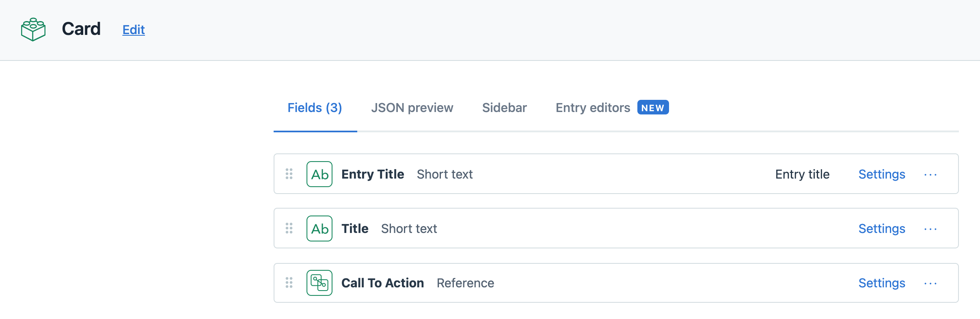Click the NEW badge beside Entry editors

[x=653, y=108]
